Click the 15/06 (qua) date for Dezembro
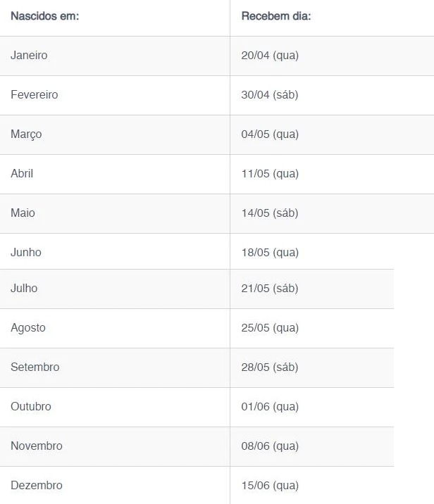434x504 pixels. tap(270, 485)
